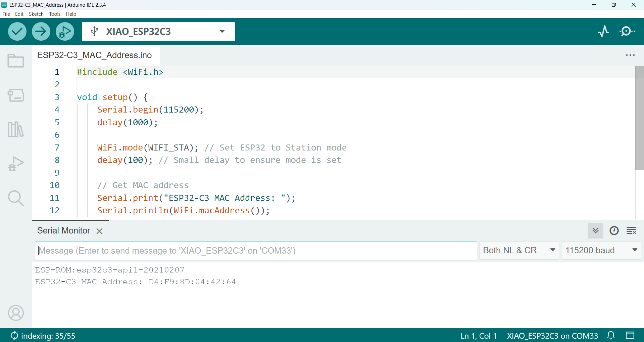Viewport: 644px width, 342px height.
Task: Click the Serial.println(WiFi.macAddress()); line
Action: click(x=184, y=211)
